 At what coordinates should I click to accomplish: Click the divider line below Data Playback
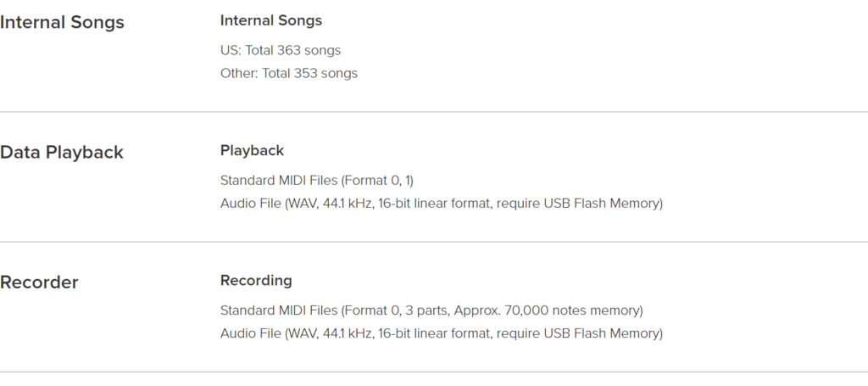click(434, 242)
